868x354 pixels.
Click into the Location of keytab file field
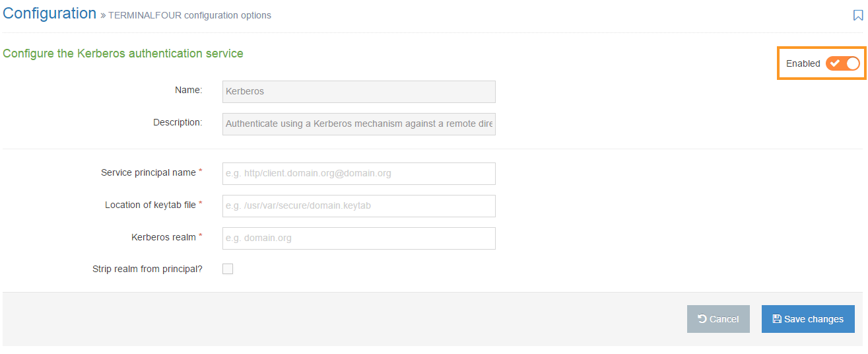click(358, 206)
